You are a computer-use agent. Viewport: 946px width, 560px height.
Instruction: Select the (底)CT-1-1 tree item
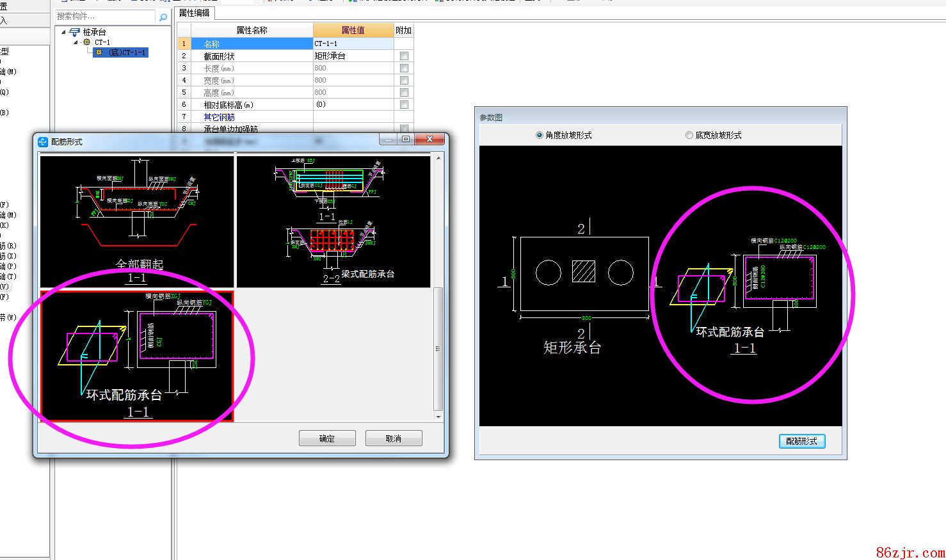(x=127, y=52)
